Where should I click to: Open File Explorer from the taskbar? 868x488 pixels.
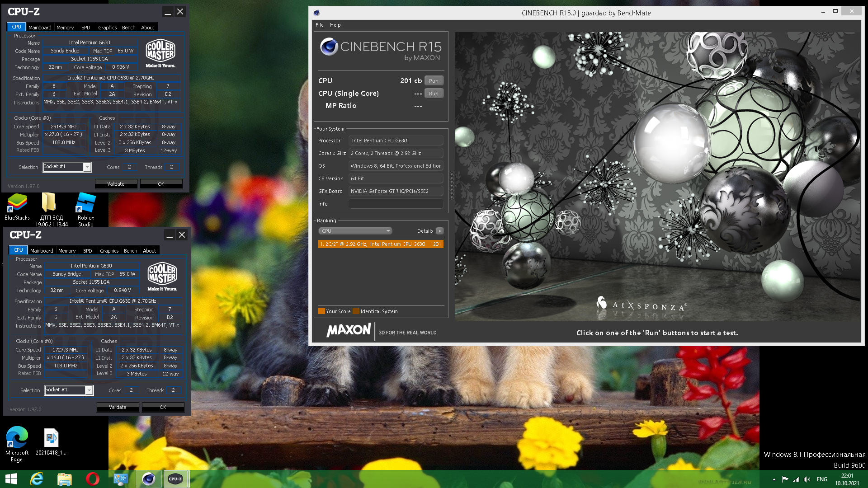tap(65, 479)
